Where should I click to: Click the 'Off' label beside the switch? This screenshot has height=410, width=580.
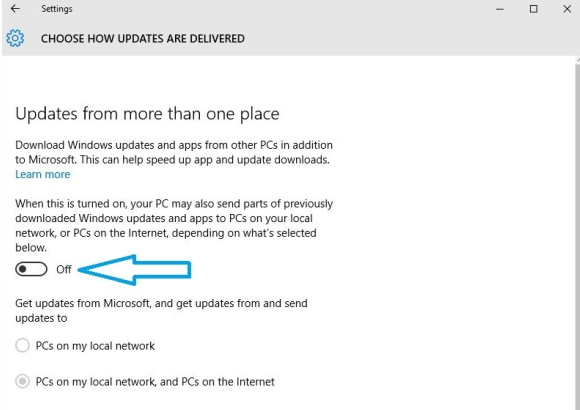[64, 269]
